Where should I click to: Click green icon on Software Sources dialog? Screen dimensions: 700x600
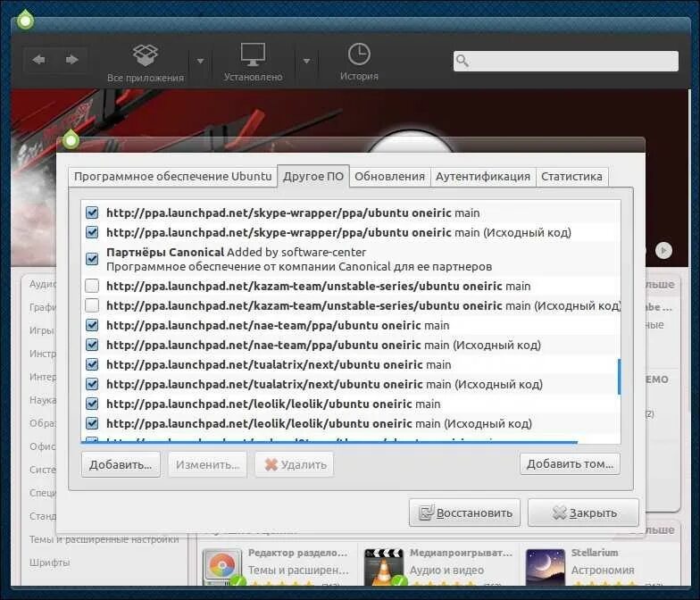click(x=71, y=140)
